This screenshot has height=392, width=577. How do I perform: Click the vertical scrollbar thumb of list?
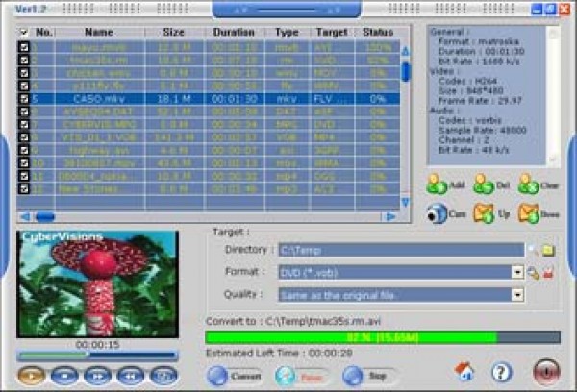click(405, 72)
